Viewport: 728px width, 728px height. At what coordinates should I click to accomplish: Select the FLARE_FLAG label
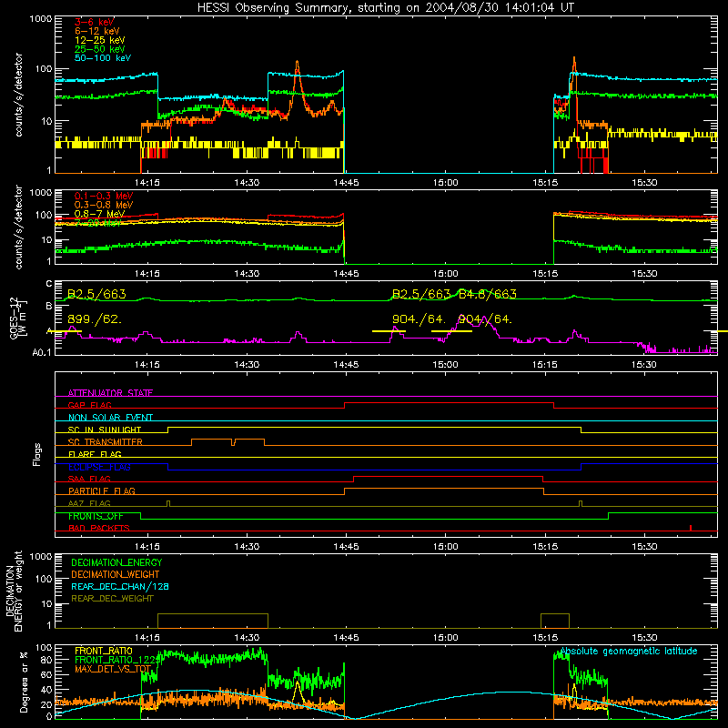pos(95,454)
